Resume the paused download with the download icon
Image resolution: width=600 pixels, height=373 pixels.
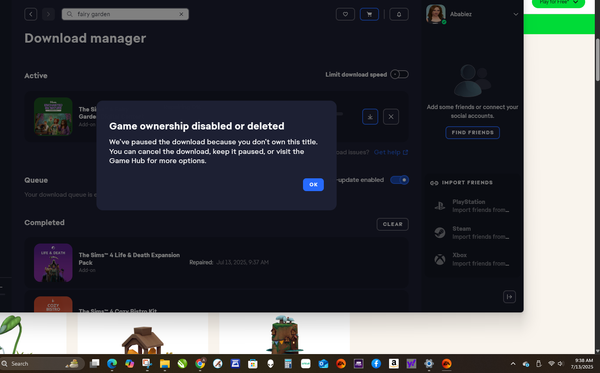coord(370,117)
